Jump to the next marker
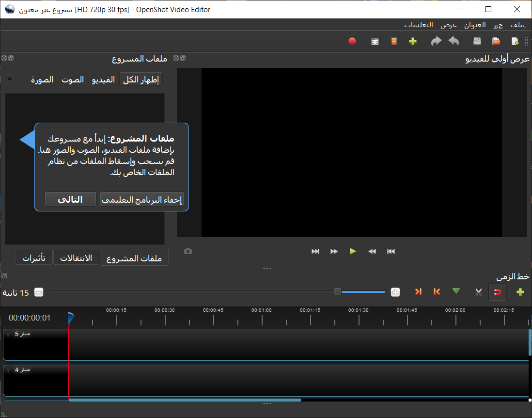The width and height of the screenshot is (532, 418). 418,292
